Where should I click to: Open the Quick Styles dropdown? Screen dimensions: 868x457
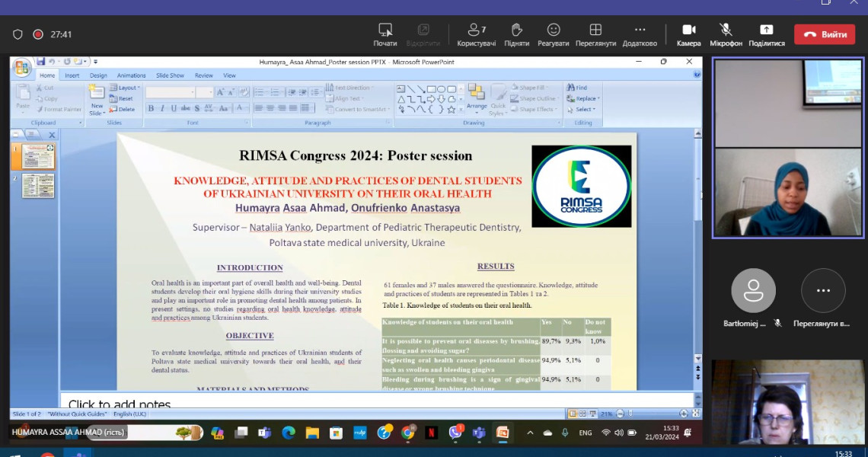pos(498,100)
